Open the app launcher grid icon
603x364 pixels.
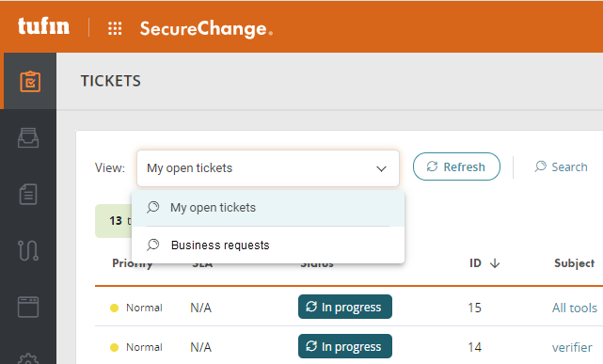pos(115,28)
